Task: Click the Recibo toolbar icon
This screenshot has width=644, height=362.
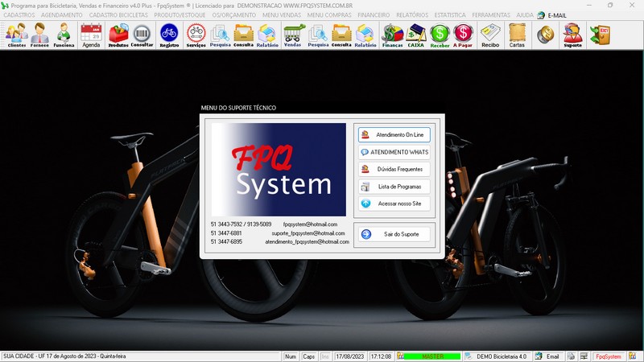Action: [x=490, y=35]
